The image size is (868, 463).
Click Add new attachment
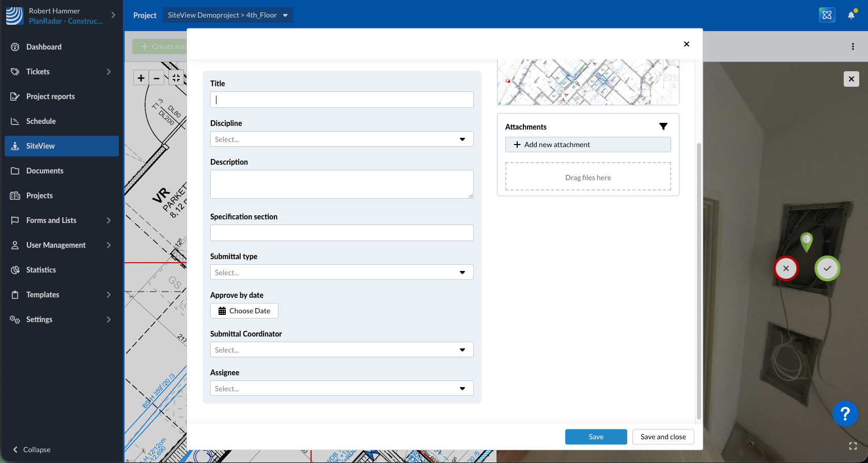(588, 145)
